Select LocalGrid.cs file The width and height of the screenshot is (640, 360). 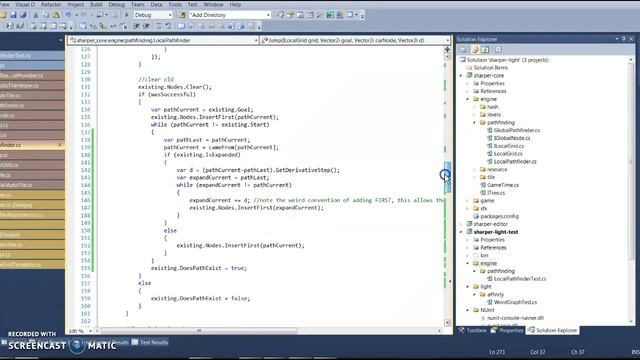[x=508, y=154]
